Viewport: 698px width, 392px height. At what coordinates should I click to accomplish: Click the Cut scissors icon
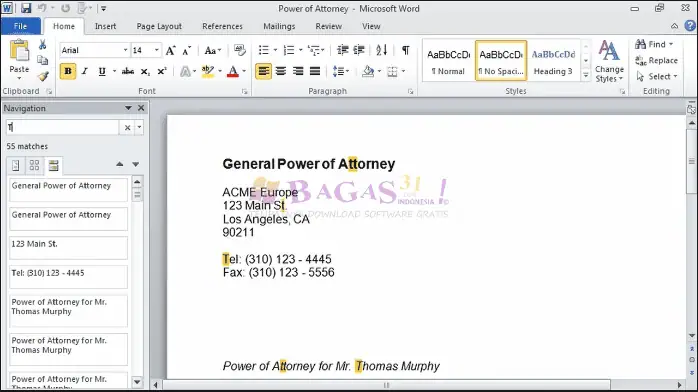42,44
